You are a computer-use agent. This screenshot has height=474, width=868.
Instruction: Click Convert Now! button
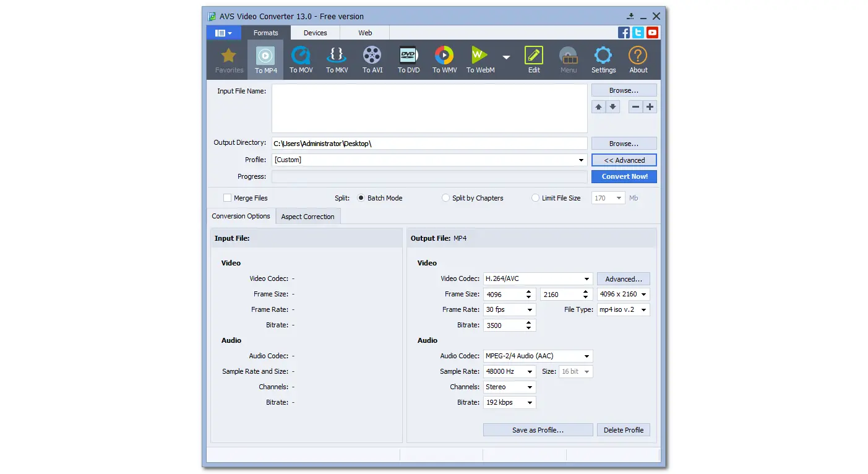[624, 176]
